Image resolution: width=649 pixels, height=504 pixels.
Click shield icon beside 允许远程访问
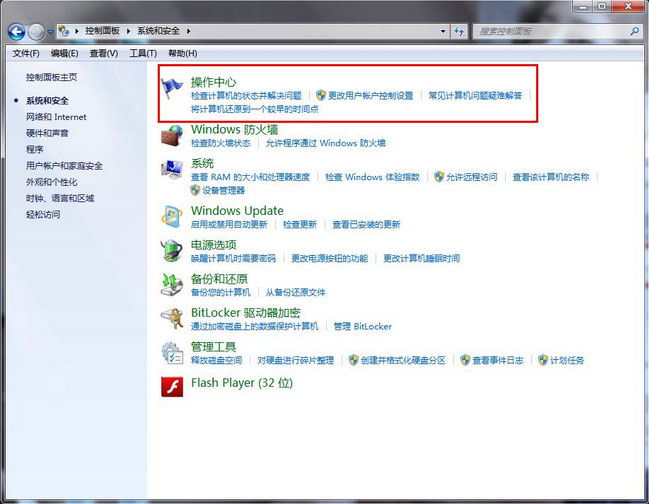(x=439, y=177)
